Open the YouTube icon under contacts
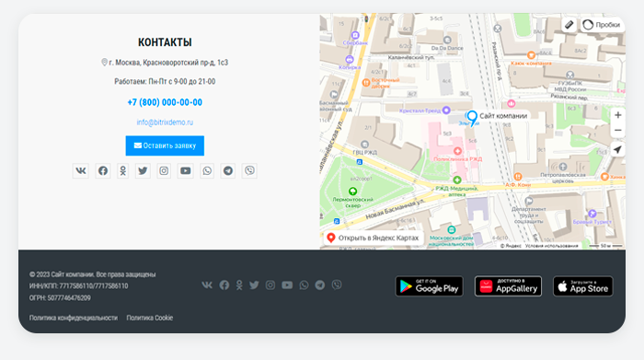The width and height of the screenshot is (644, 360). 186,170
